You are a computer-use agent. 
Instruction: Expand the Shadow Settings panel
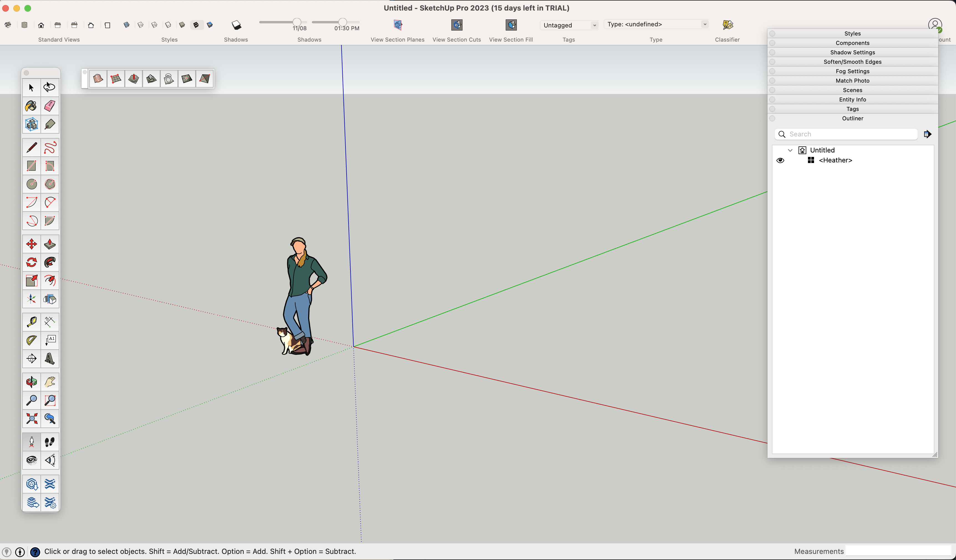[852, 52]
